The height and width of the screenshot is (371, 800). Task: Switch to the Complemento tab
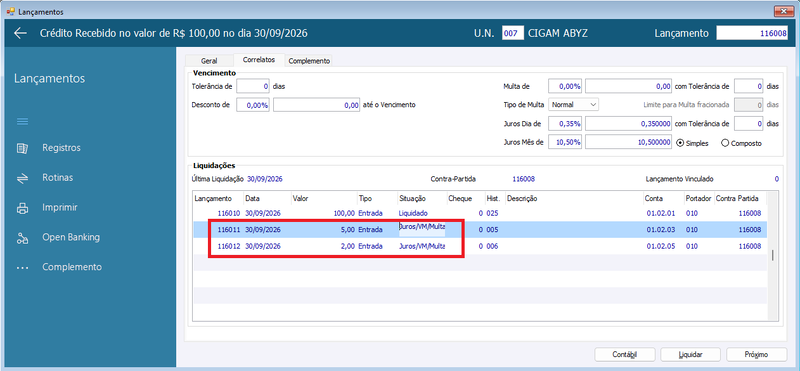click(x=309, y=60)
